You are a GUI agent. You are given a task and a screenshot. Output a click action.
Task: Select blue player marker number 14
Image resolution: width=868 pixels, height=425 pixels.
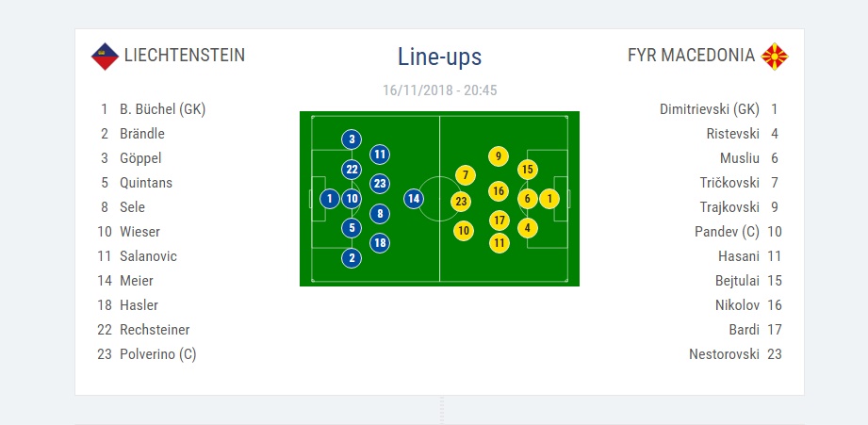coord(413,199)
